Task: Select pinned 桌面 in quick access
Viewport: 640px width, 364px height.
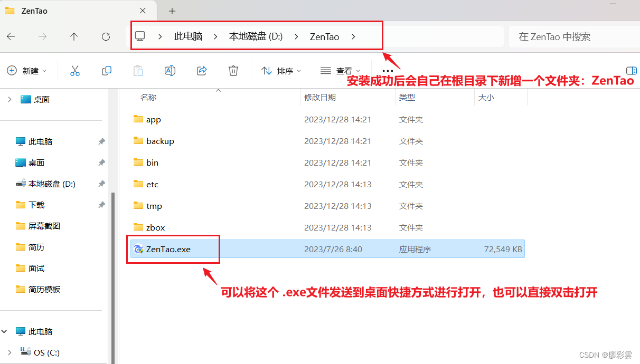Action: (x=36, y=163)
